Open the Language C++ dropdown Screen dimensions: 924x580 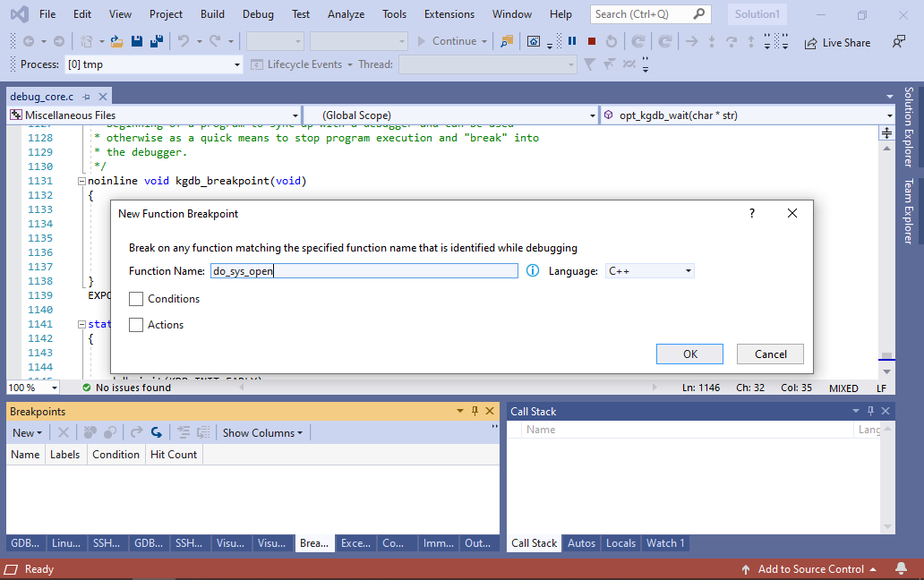pyautogui.click(x=688, y=271)
